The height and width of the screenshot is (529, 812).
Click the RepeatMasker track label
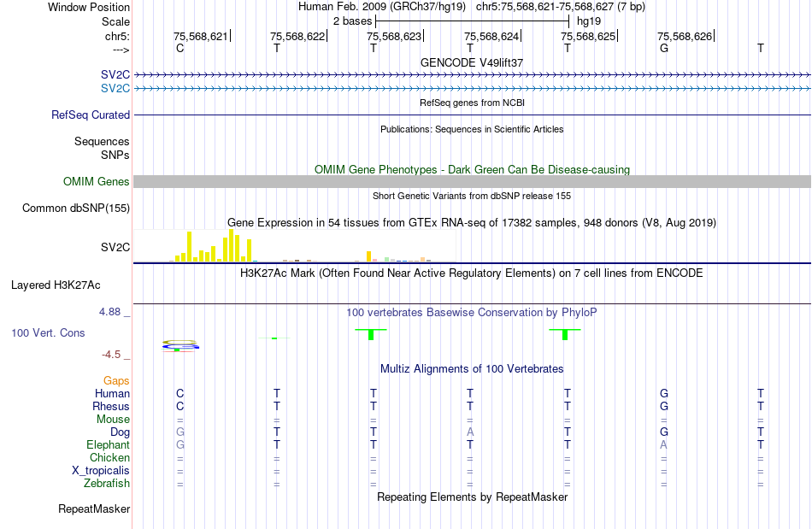coord(94,508)
